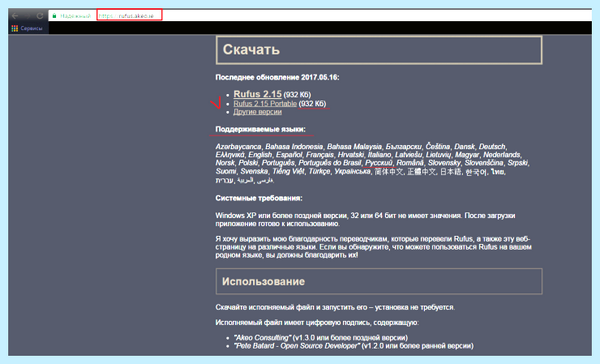Click the underlined Русский language name

tap(379, 163)
